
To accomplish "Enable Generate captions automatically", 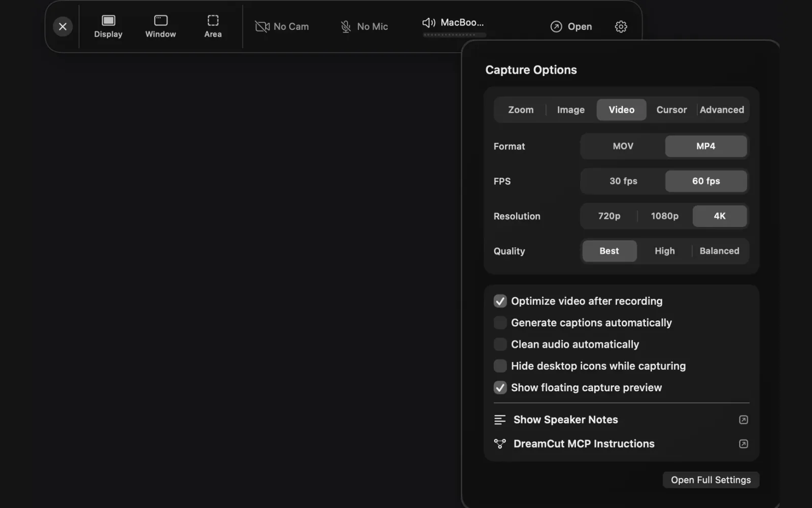I will 500,323.
